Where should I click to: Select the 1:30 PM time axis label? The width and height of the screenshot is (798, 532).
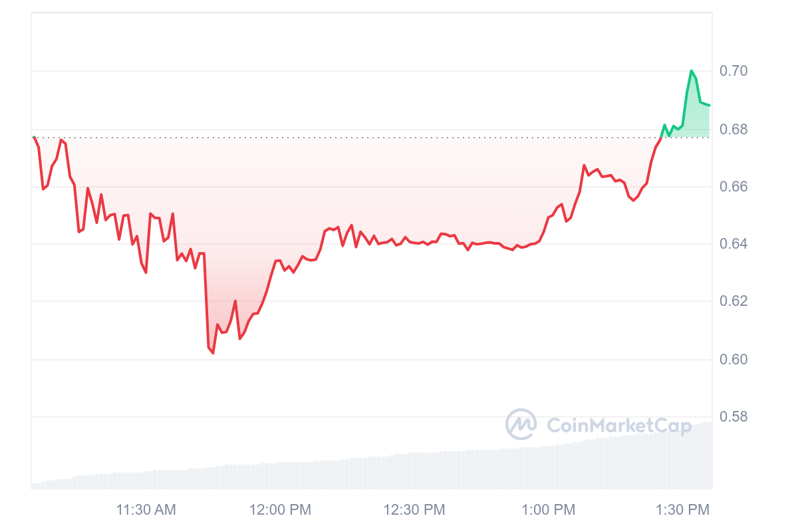[683, 510]
